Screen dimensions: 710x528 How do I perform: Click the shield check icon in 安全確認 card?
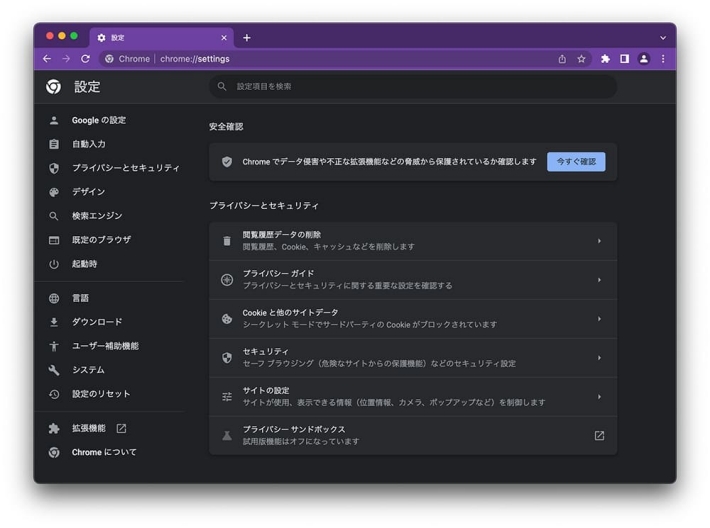[x=227, y=162]
